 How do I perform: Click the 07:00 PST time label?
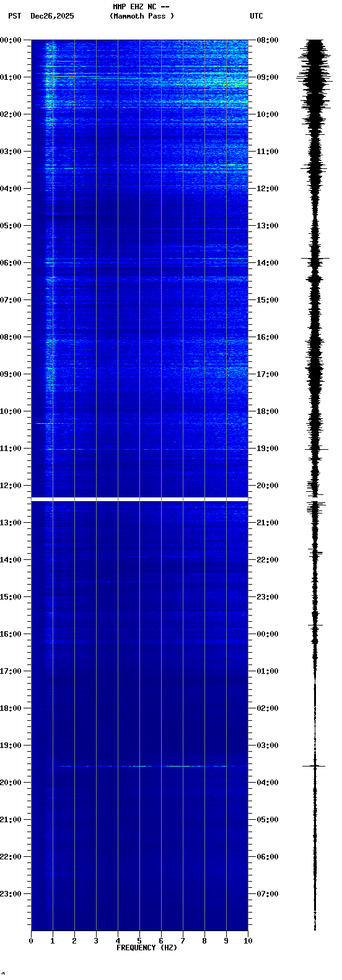[11, 300]
